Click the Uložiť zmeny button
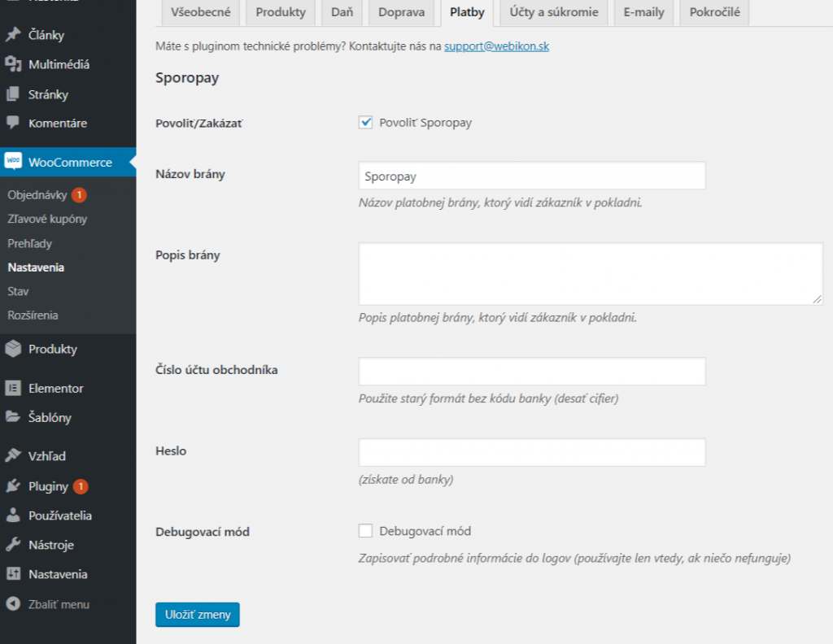 coord(197,615)
